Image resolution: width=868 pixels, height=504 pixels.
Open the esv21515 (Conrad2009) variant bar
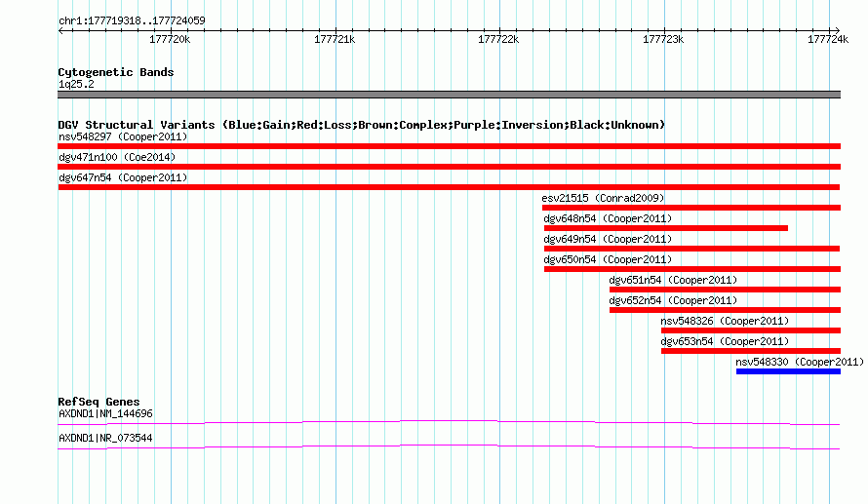pos(691,208)
